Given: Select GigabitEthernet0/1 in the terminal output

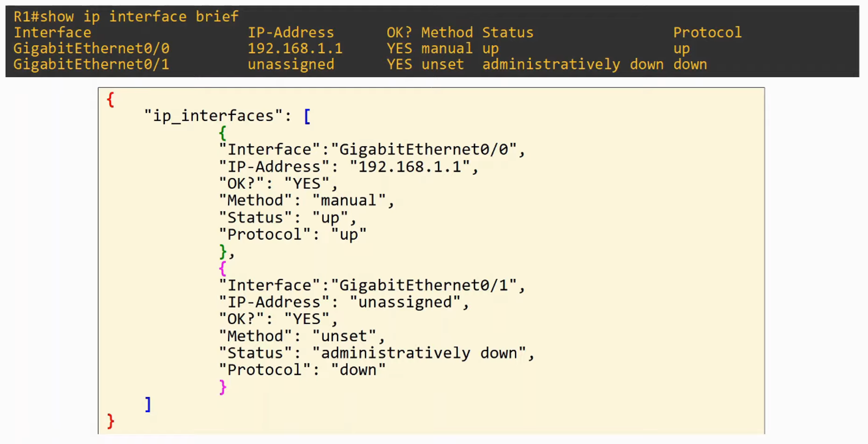Looking at the screenshot, I should [x=92, y=65].
